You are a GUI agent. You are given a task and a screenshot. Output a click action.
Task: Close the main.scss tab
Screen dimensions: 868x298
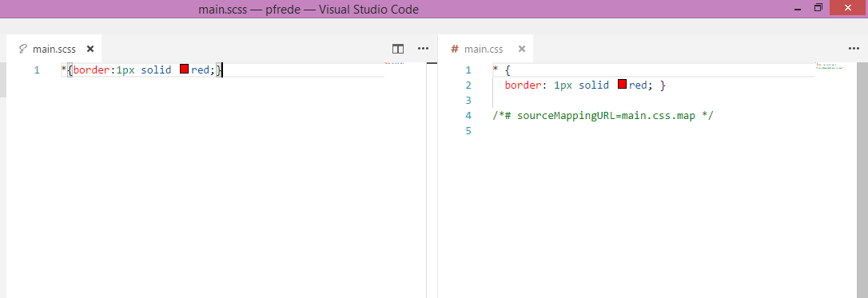(91, 49)
